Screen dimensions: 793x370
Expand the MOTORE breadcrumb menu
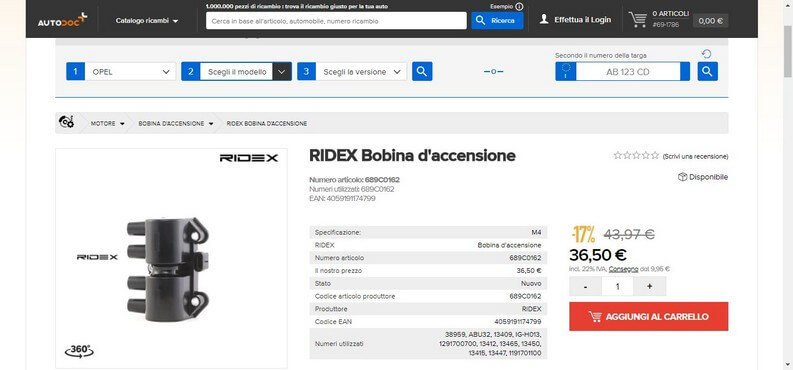108,123
